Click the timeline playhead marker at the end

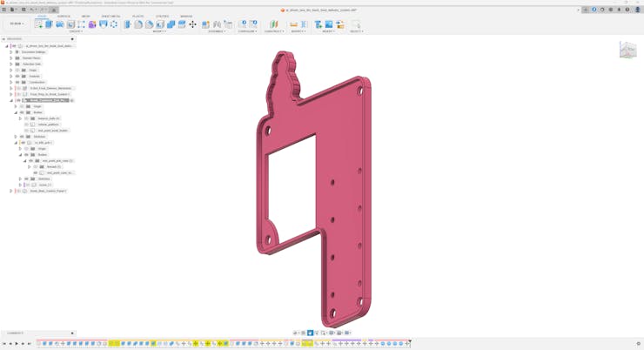[410, 341]
